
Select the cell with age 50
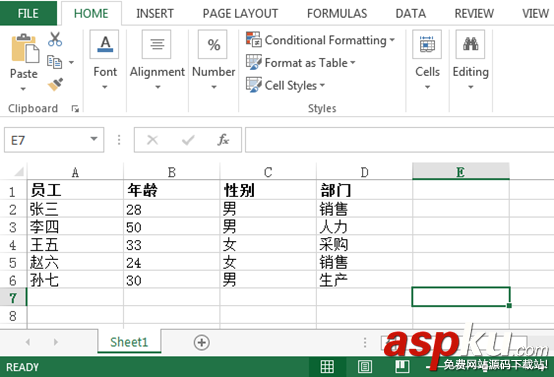(172, 227)
